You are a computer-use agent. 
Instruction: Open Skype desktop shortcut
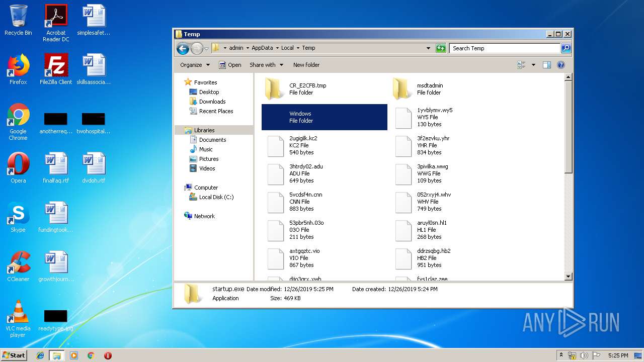point(18,217)
